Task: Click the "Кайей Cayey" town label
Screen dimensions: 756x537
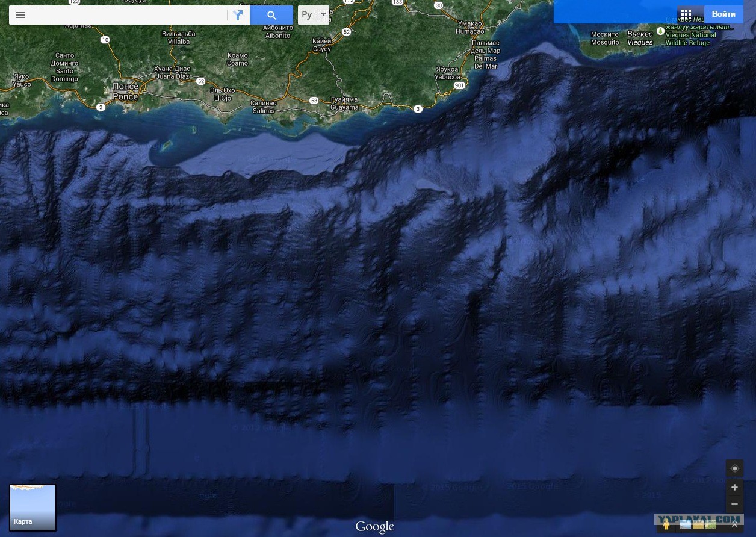Action: pos(322,45)
